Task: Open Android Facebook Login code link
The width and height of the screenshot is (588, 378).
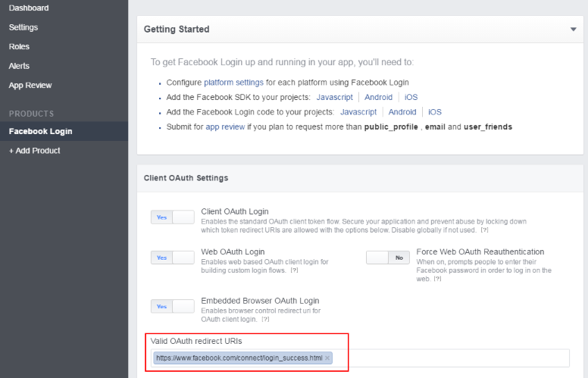Action: [x=402, y=112]
